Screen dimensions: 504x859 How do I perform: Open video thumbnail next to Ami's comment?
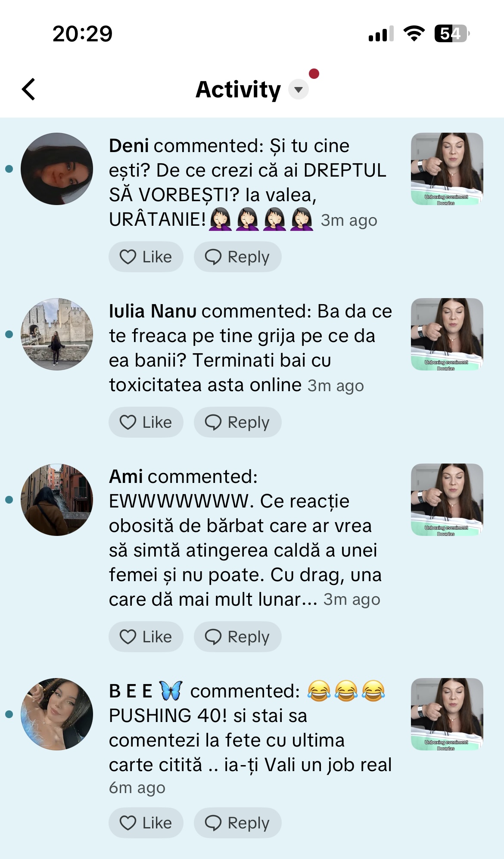point(447,500)
